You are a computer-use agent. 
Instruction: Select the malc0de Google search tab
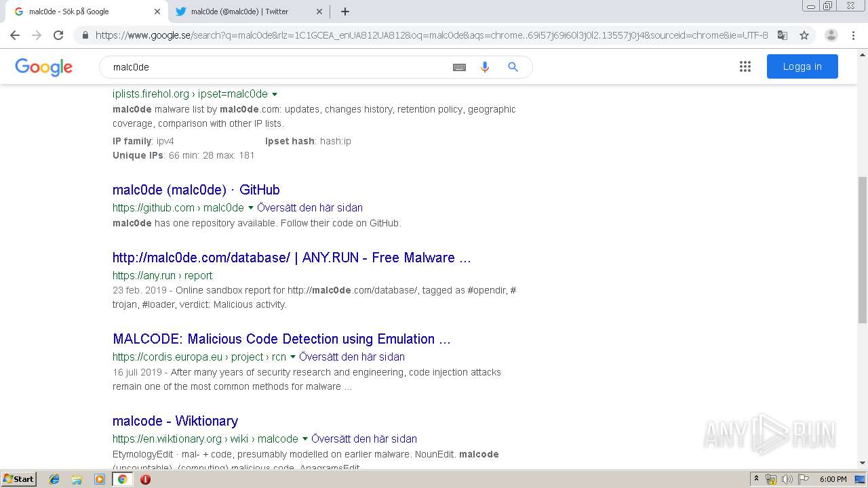[86, 12]
